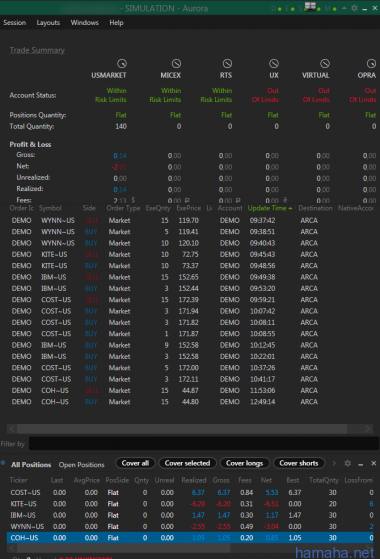Select the COST~US sell order at 09:59:21

tap(190, 300)
